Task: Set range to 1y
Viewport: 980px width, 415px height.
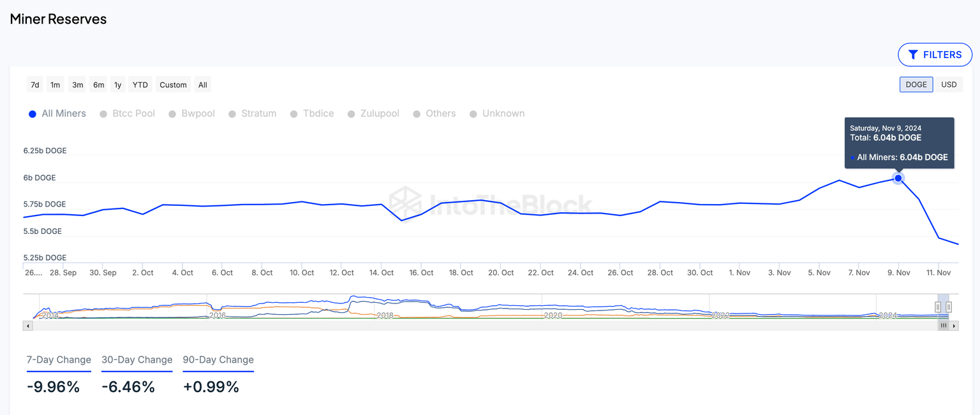Action: (117, 85)
